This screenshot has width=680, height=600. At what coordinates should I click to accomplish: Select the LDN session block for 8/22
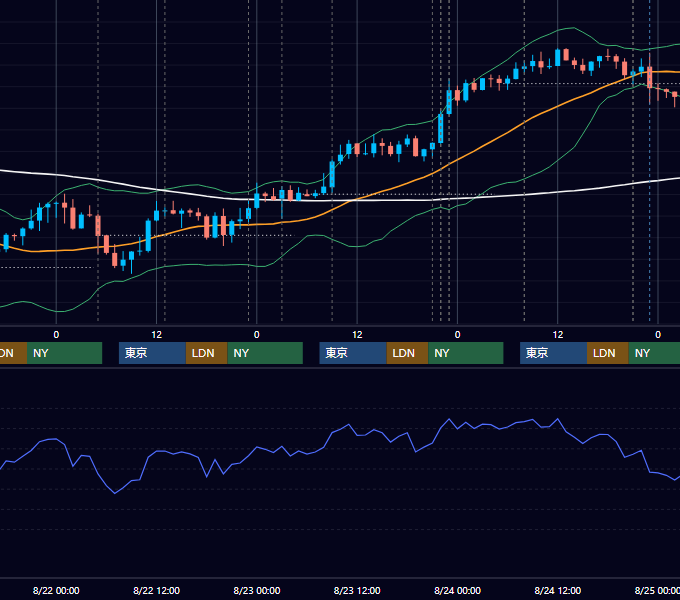pyautogui.click(x=206, y=353)
